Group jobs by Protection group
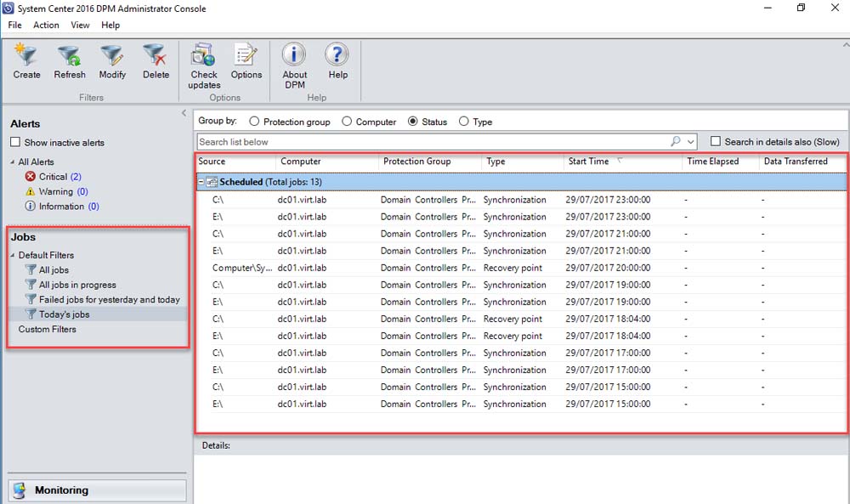Image resolution: width=850 pixels, height=504 pixels. pos(254,122)
